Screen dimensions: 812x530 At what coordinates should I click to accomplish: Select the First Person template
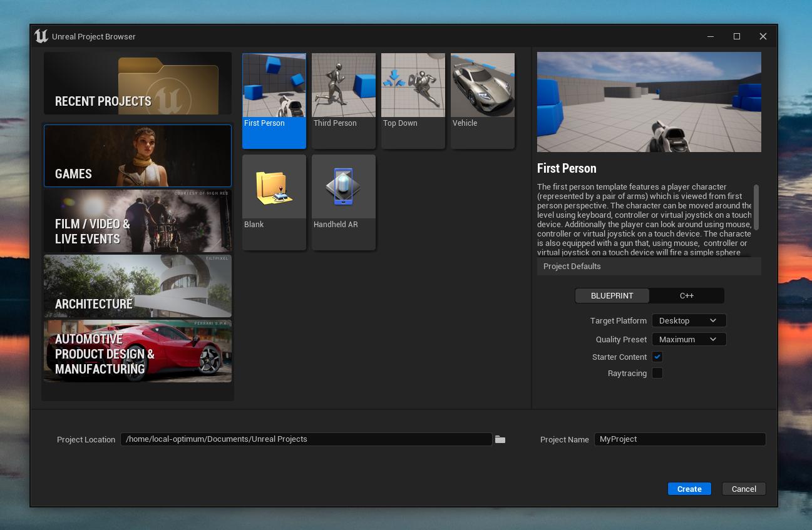coord(274,101)
